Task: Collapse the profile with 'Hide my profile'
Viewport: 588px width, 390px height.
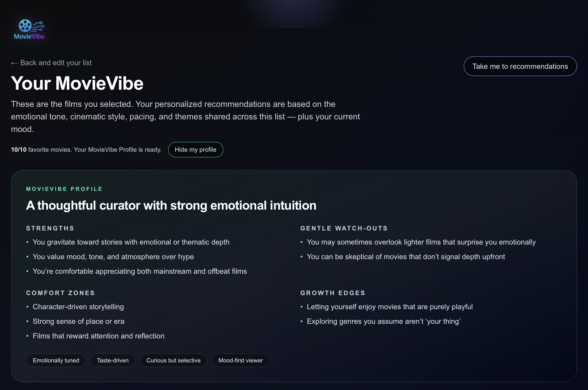Action: point(195,150)
